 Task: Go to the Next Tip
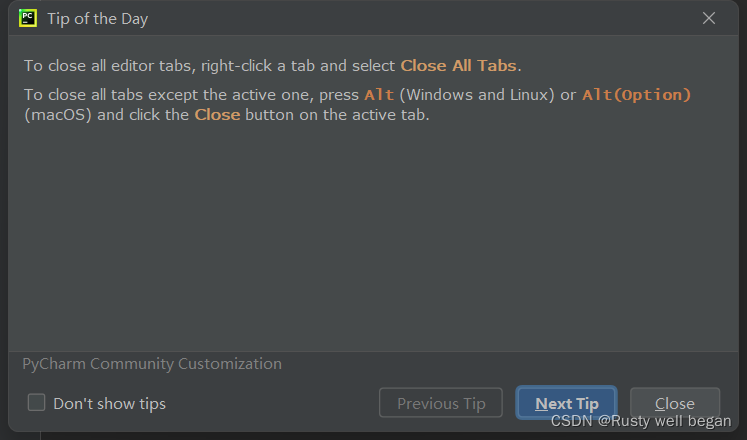click(566, 404)
